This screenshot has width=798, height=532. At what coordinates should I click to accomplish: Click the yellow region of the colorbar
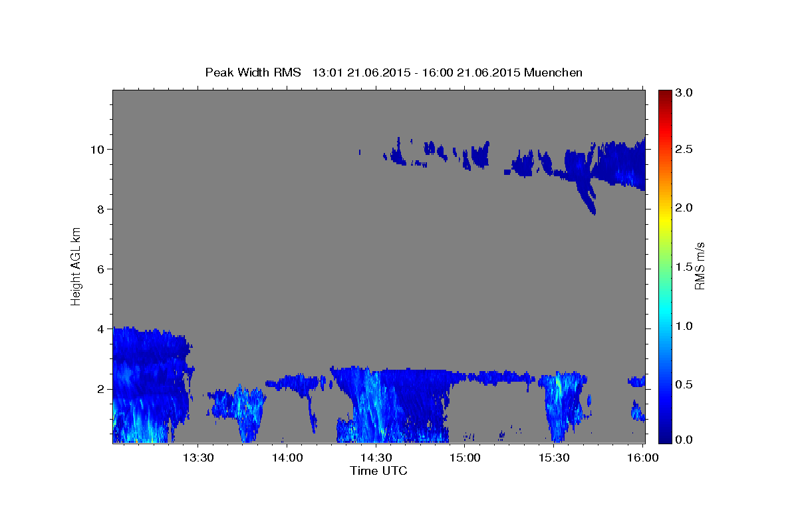pyautogui.click(x=664, y=219)
